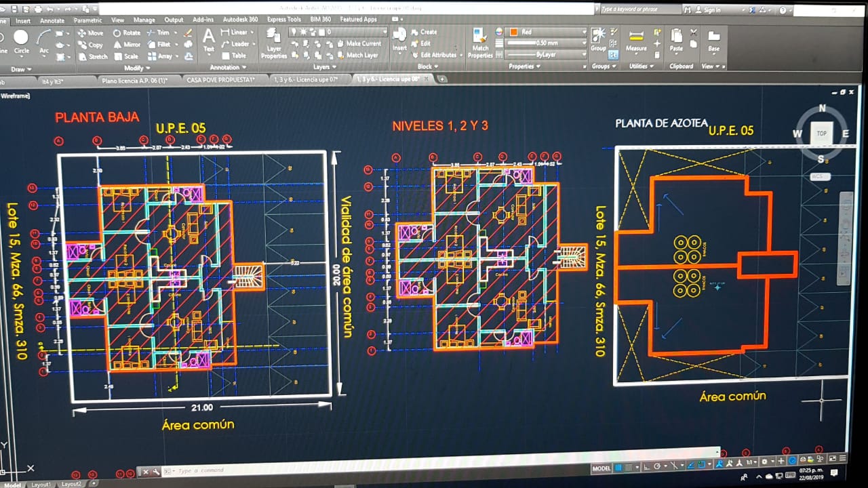Activate the Match Properties tool
The width and height of the screenshot is (868, 488).
click(480, 43)
